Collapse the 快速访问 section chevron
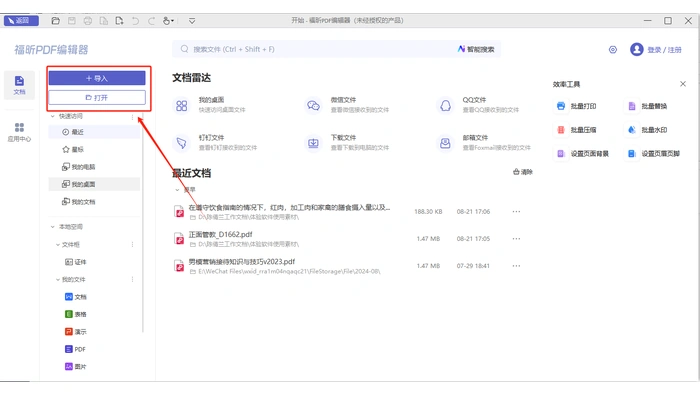Image resolution: width=700 pixels, height=395 pixels. 53,116
